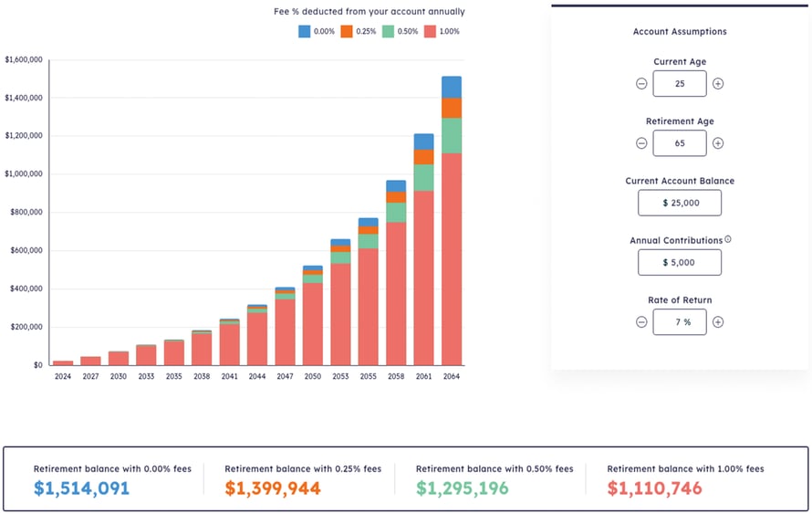
Task: Click the $400,000 axis label
Action: click(x=26, y=288)
